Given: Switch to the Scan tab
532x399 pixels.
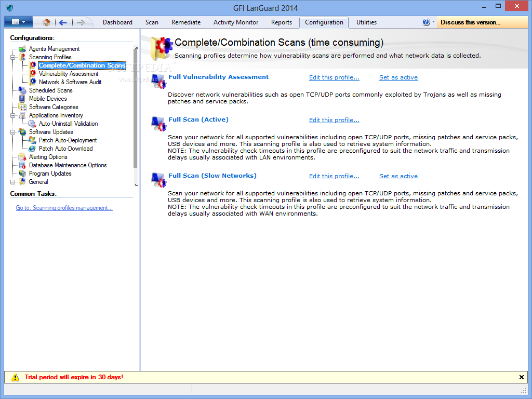Looking at the screenshot, I should coord(152,22).
